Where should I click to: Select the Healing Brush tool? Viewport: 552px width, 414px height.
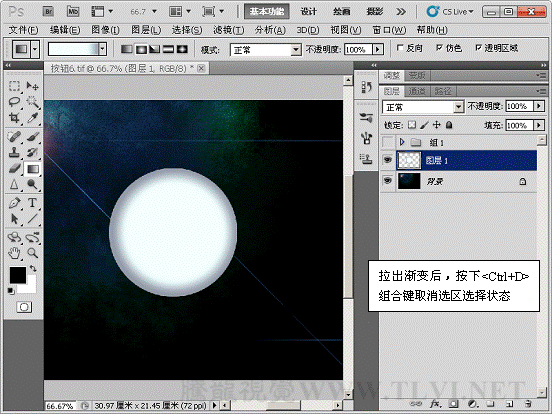[x=14, y=136]
